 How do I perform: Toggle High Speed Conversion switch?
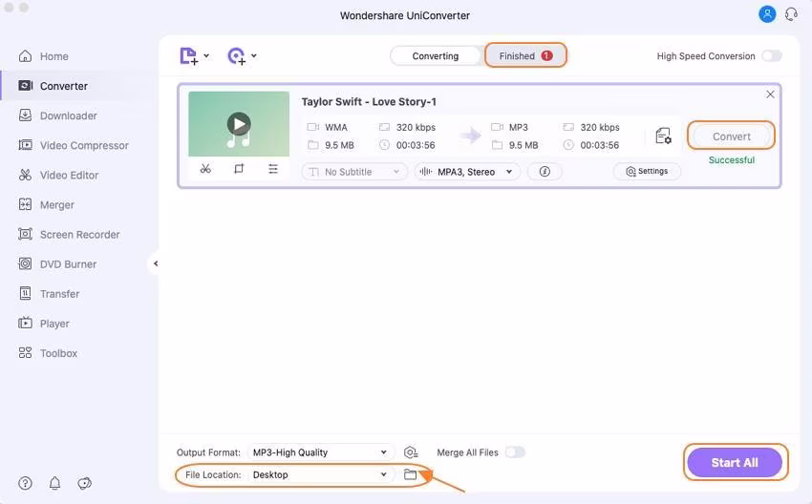772,56
